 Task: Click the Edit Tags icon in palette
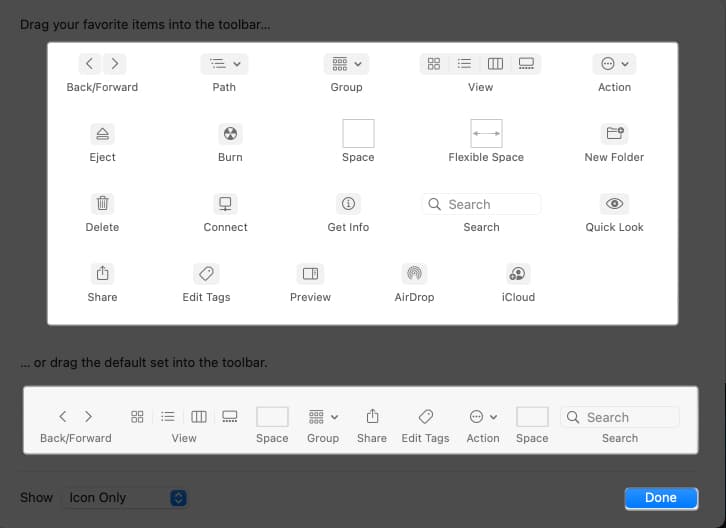207,274
